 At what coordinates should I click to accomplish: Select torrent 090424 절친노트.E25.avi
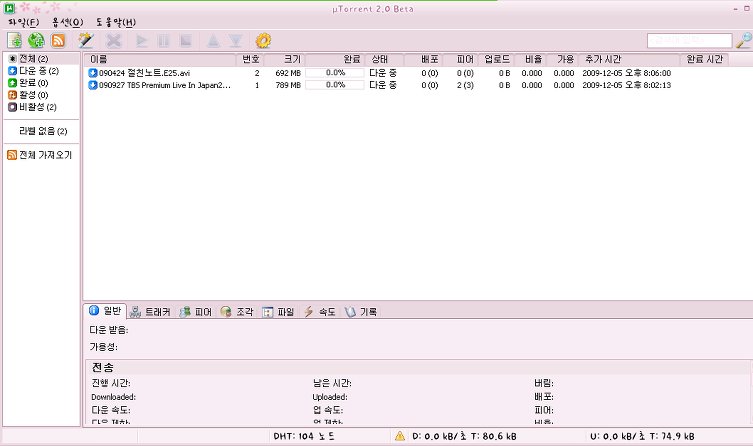pos(145,73)
